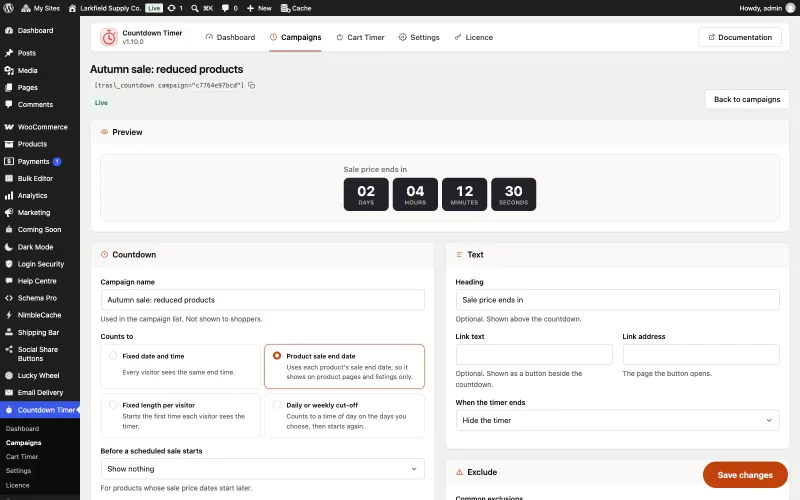
Task: Copy the campaign shortcode icon
Action: [252, 85]
